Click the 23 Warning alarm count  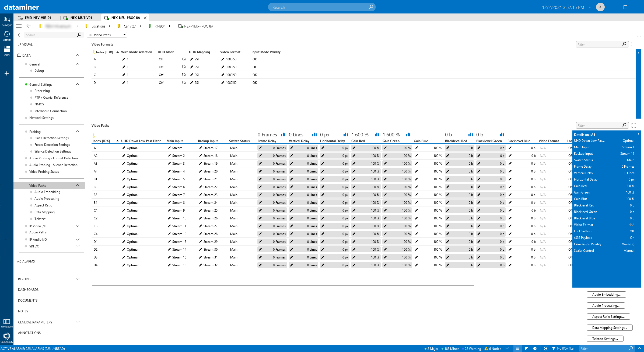pos(471,348)
